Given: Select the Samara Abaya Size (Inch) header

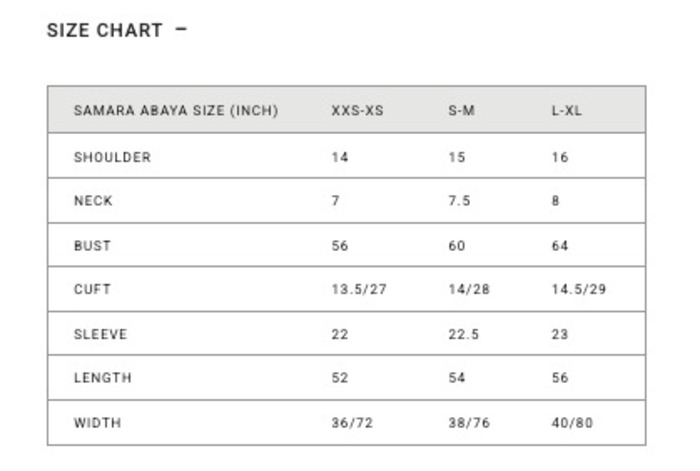Looking at the screenshot, I should [x=176, y=110].
